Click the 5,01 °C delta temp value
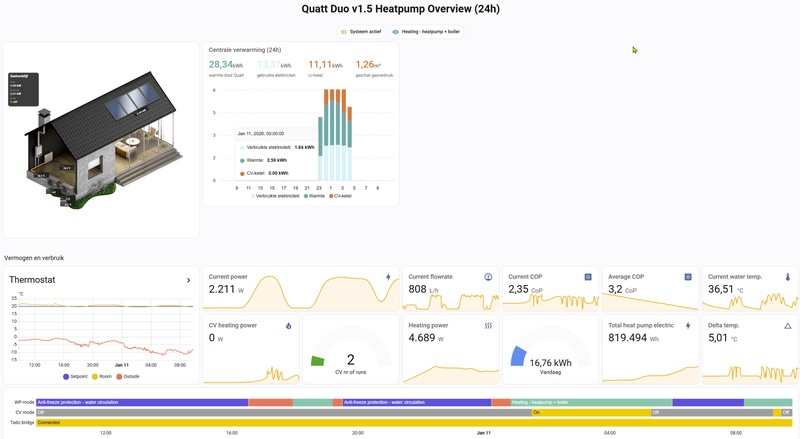Screen dimensions: 800x439 point(722,338)
